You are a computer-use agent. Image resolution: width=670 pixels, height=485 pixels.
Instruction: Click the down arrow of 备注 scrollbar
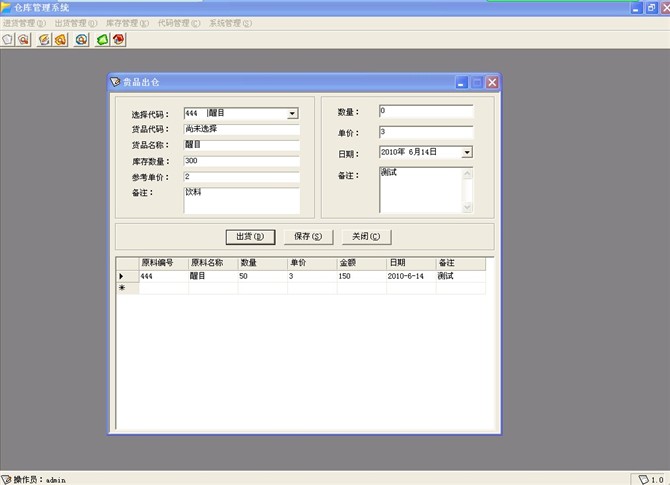[467, 207]
